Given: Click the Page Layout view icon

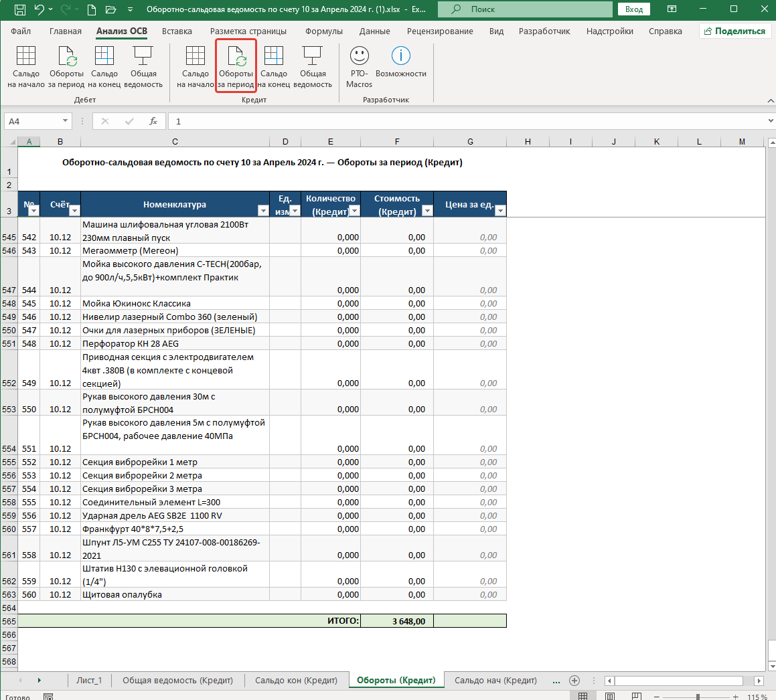Looking at the screenshot, I should pos(610,697).
